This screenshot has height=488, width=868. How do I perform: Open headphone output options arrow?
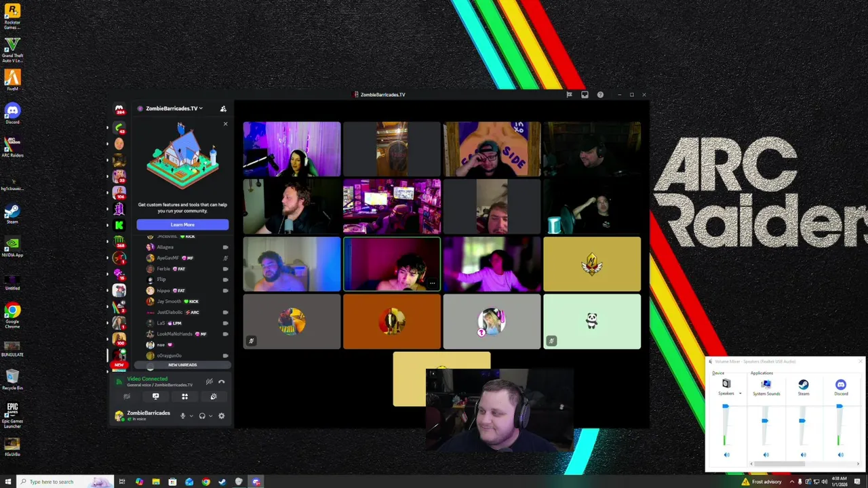coord(210,415)
